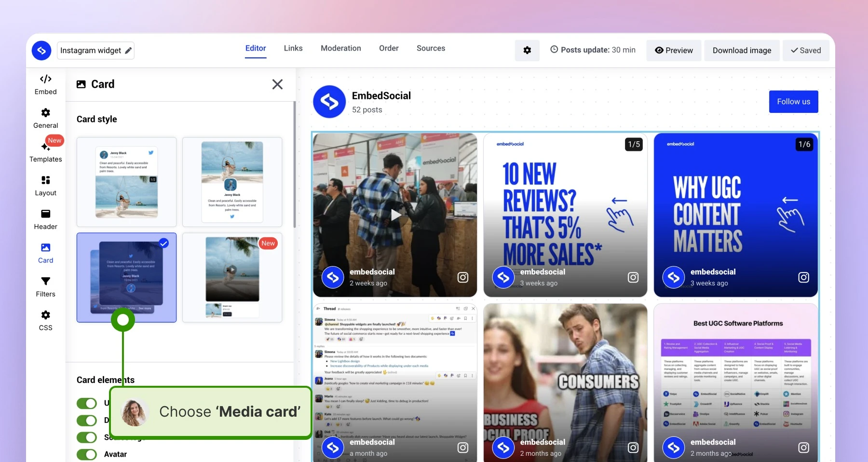Choose the card style with image above the text
This screenshot has width=868, height=462.
tap(232, 182)
